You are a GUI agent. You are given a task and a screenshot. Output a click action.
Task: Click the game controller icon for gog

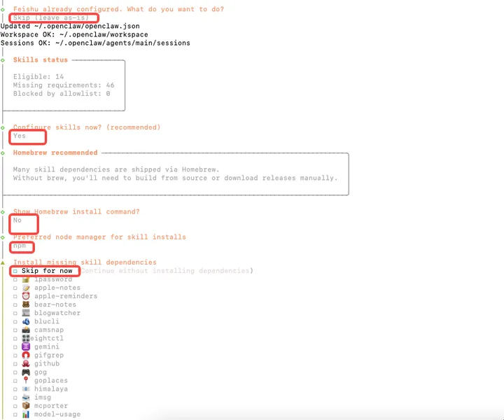point(26,372)
